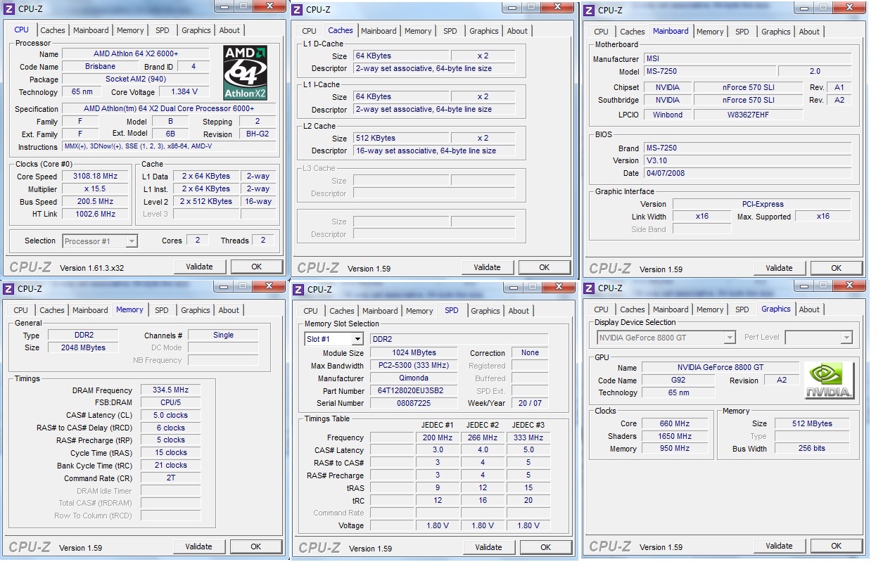Screen dimensions: 895x588
Task: Open the About tab in the CPU window
Action: (229, 30)
